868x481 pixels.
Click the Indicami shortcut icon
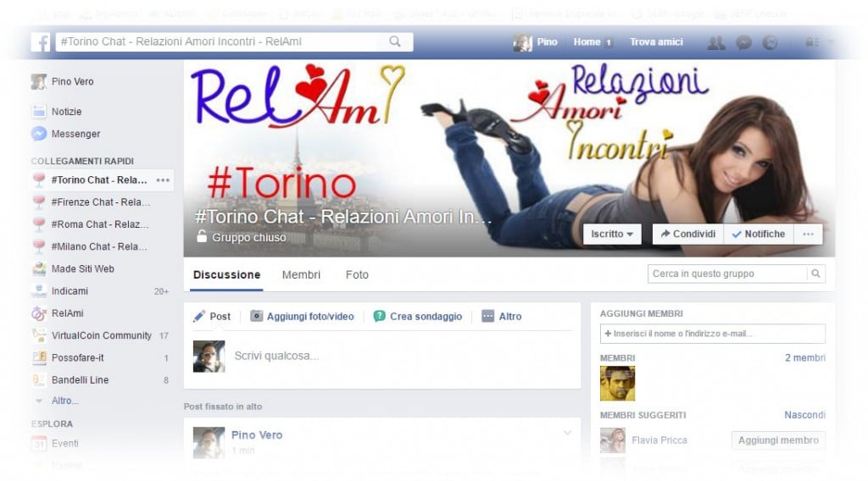pos(39,291)
